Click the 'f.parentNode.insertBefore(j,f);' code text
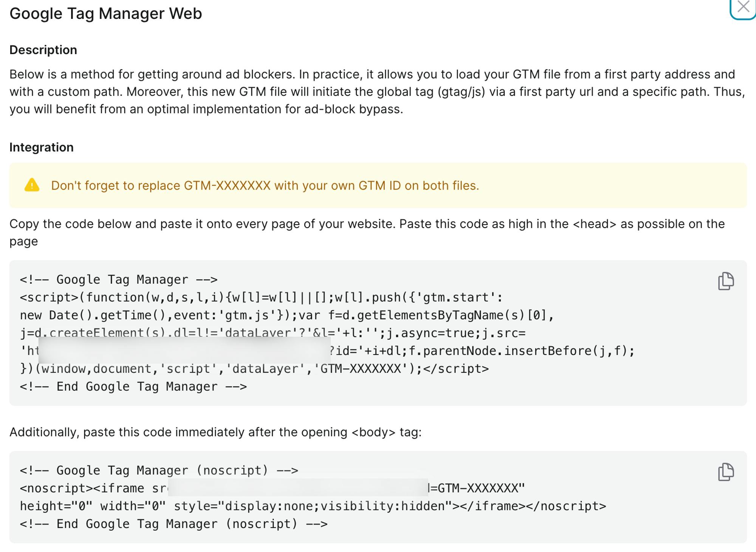Viewport: 756px width, 552px height. [x=522, y=351]
